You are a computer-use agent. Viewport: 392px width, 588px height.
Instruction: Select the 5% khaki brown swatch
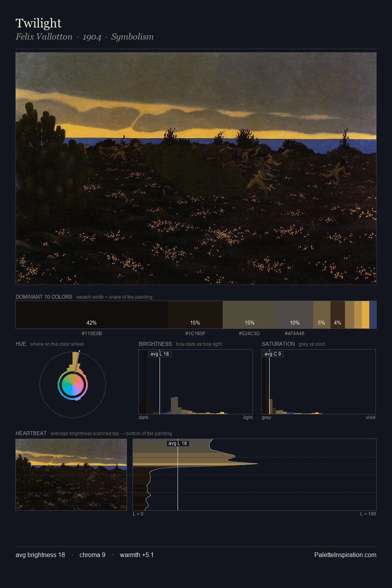pos(322,314)
